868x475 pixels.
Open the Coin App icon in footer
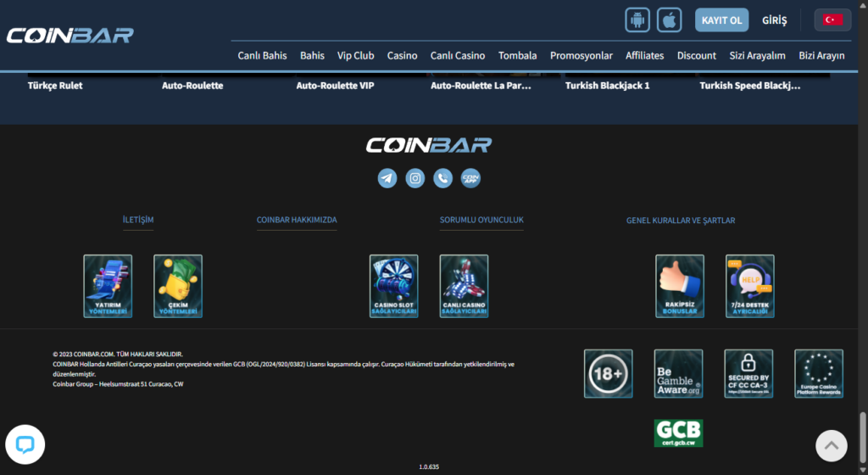pos(470,178)
